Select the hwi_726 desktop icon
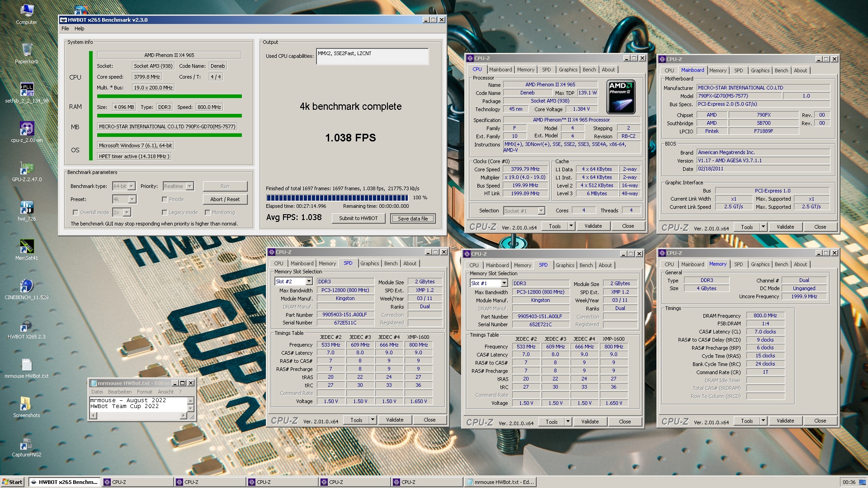 point(26,210)
